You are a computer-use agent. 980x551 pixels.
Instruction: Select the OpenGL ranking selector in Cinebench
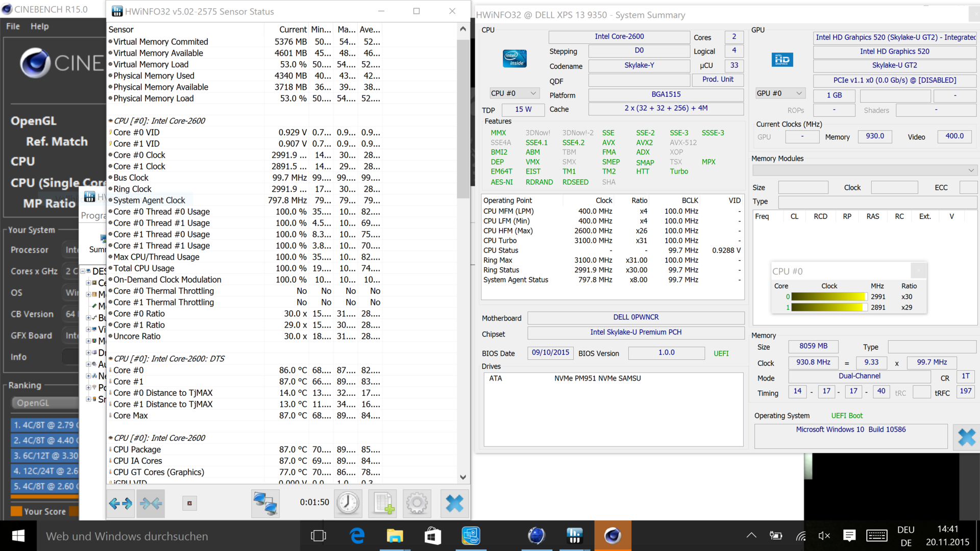pos(45,403)
